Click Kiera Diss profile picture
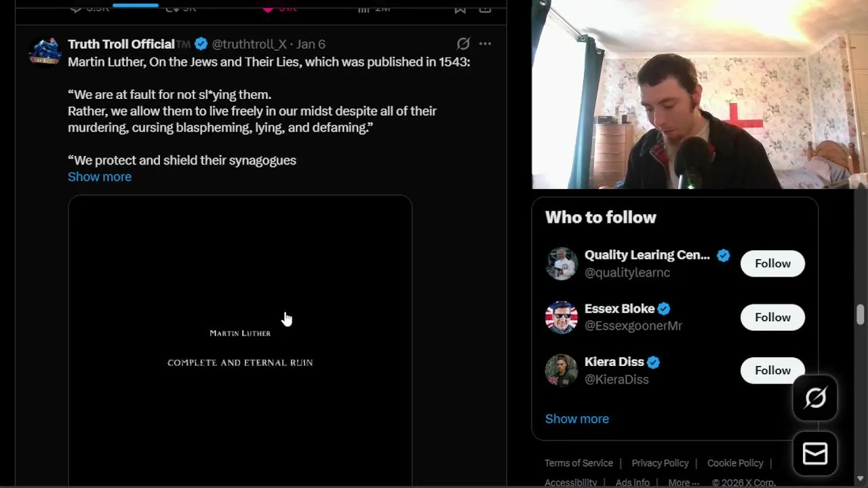868x488 pixels. [561, 371]
